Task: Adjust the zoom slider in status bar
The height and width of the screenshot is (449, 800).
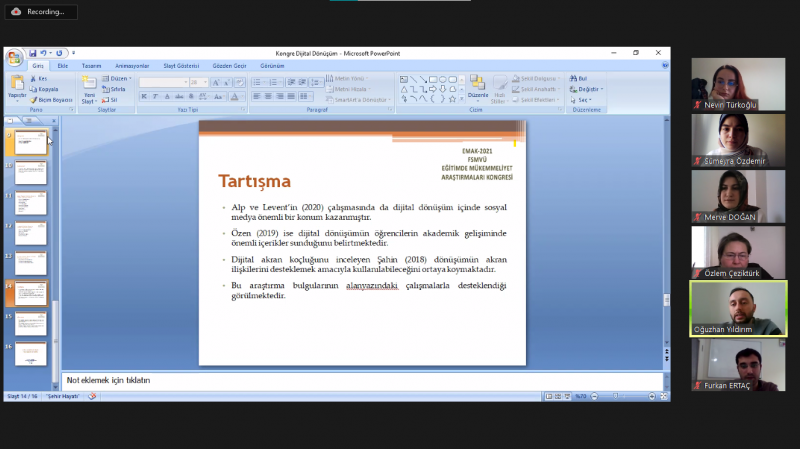Action: click(617, 396)
